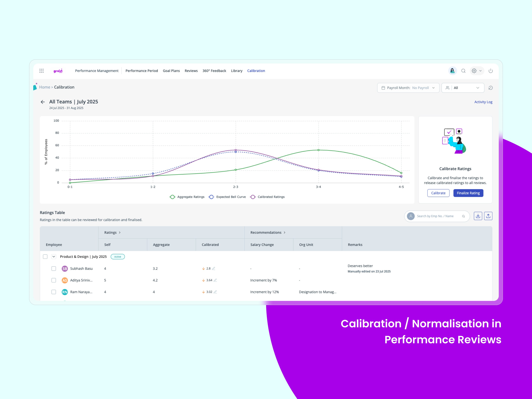Open the Payroll Month dropdown

pos(408,88)
